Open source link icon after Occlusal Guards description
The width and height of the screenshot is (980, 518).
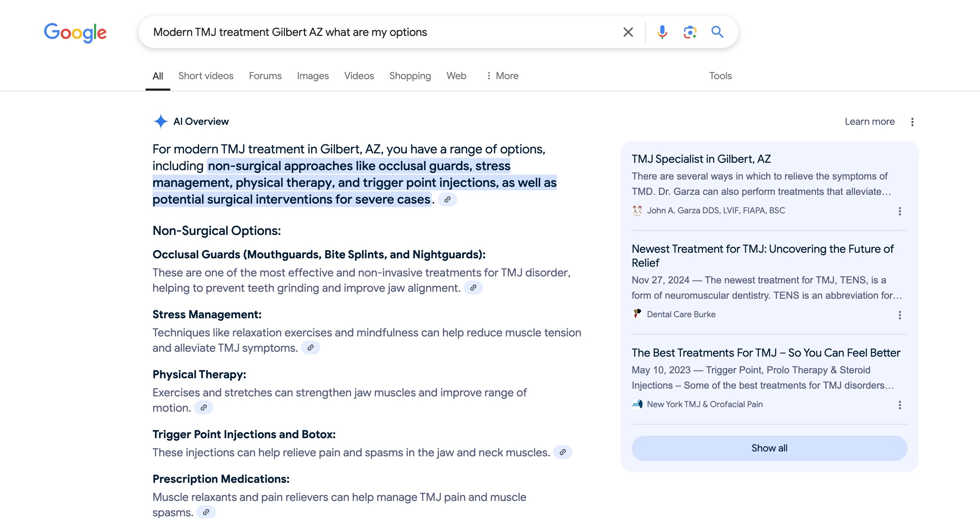coord(473,288)
